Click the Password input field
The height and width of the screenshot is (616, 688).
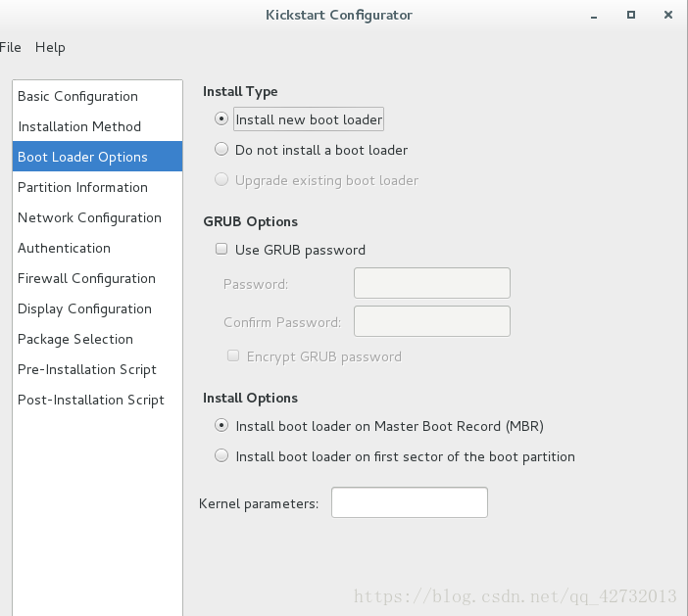(x=432, y=283)
